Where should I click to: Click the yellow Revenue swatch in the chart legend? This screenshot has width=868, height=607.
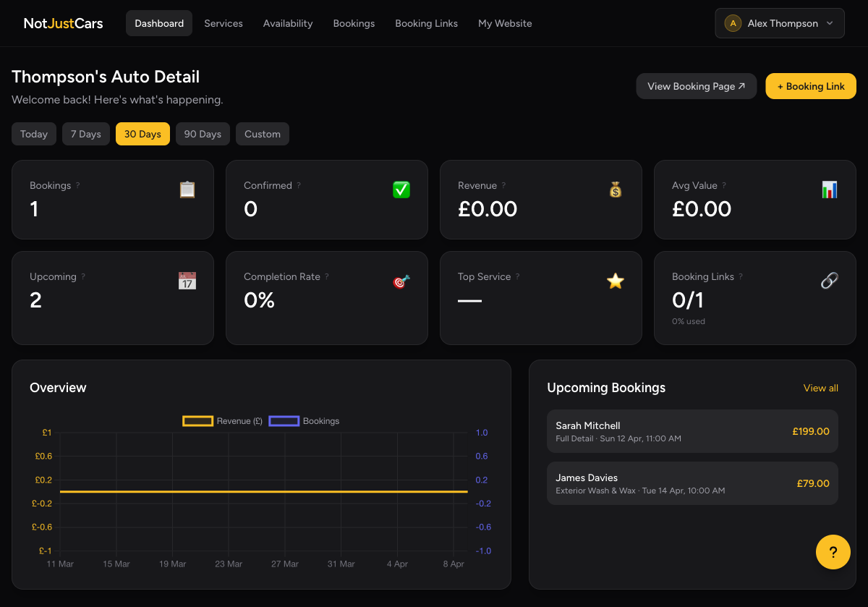click(x=198, y=421)
